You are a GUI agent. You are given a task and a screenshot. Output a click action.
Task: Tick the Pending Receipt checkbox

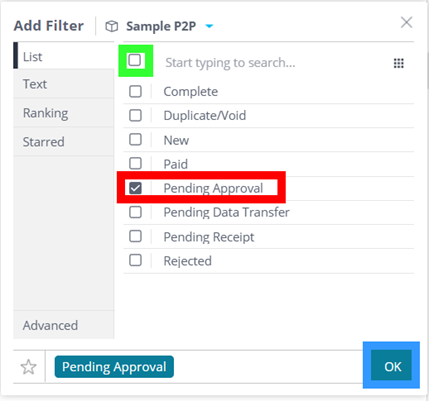click(x=135, y=236)
